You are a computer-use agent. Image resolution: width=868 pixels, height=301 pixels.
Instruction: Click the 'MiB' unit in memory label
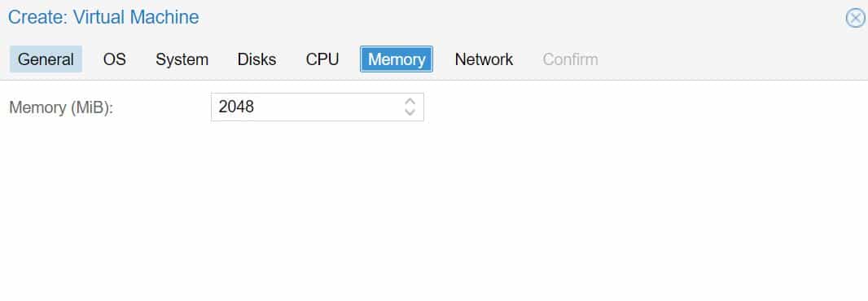point(89,107)
